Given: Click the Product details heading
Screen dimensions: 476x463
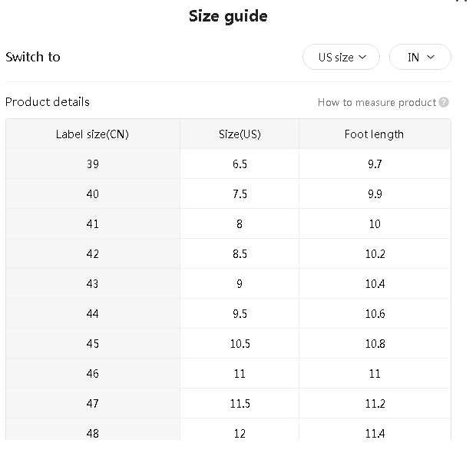Looking at the screenshot, I should point(48,102).
